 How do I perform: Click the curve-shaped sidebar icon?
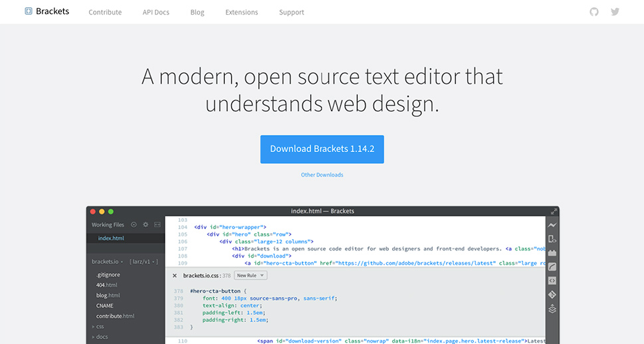[552, 267]
